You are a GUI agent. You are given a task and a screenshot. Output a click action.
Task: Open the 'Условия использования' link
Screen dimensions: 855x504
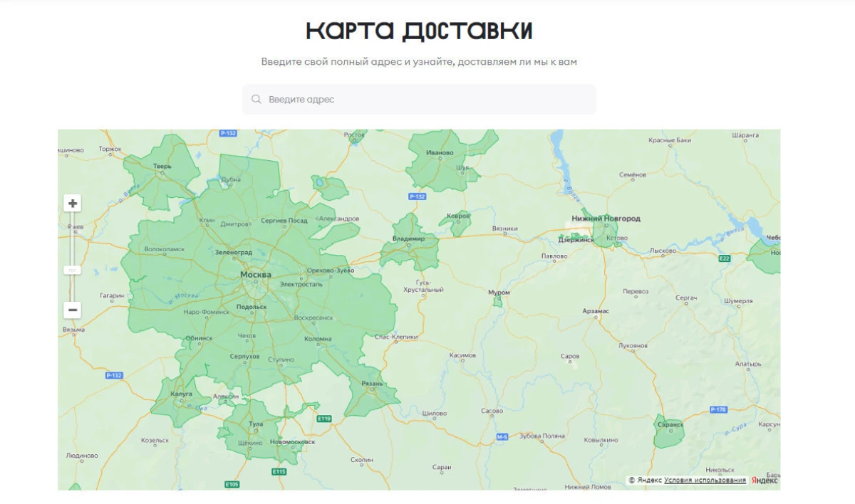pos(705,481)
